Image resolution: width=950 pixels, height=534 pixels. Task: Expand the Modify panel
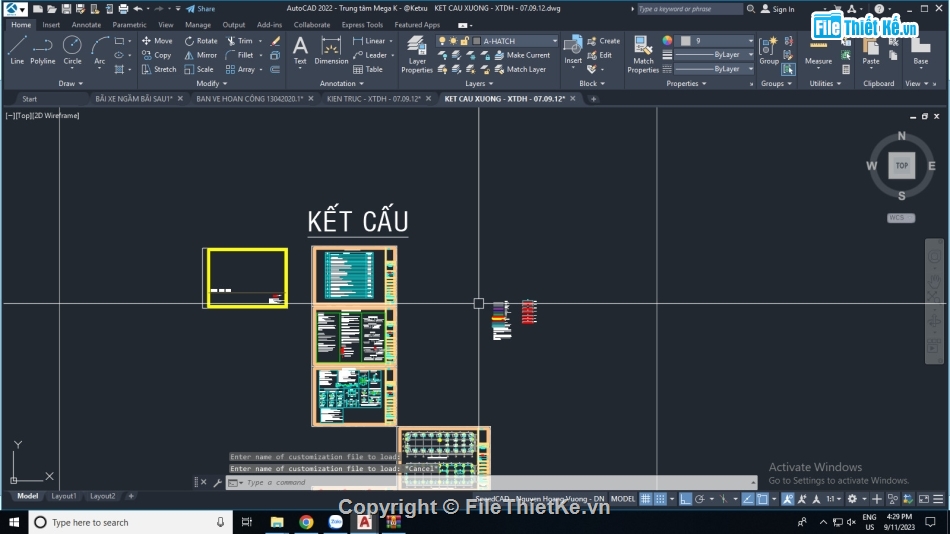(x=211, y=84)
